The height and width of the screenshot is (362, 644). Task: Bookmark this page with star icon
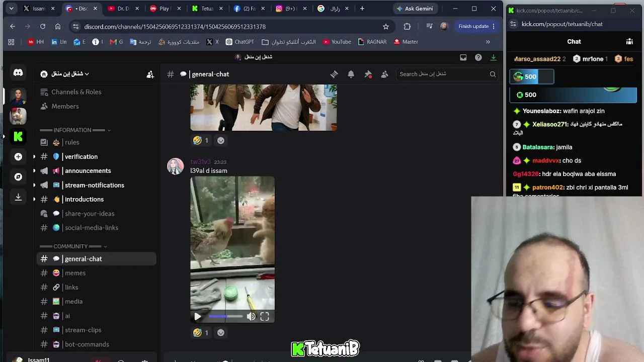click(x=386, y=27)
